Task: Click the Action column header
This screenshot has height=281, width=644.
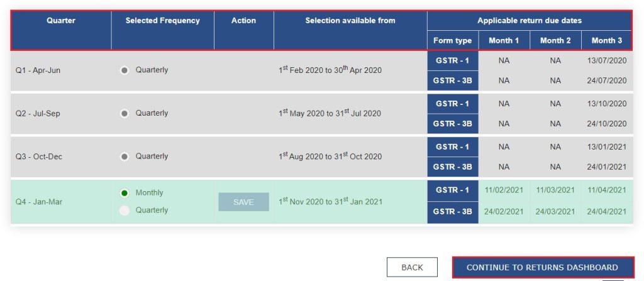Action: pos(243,21)
